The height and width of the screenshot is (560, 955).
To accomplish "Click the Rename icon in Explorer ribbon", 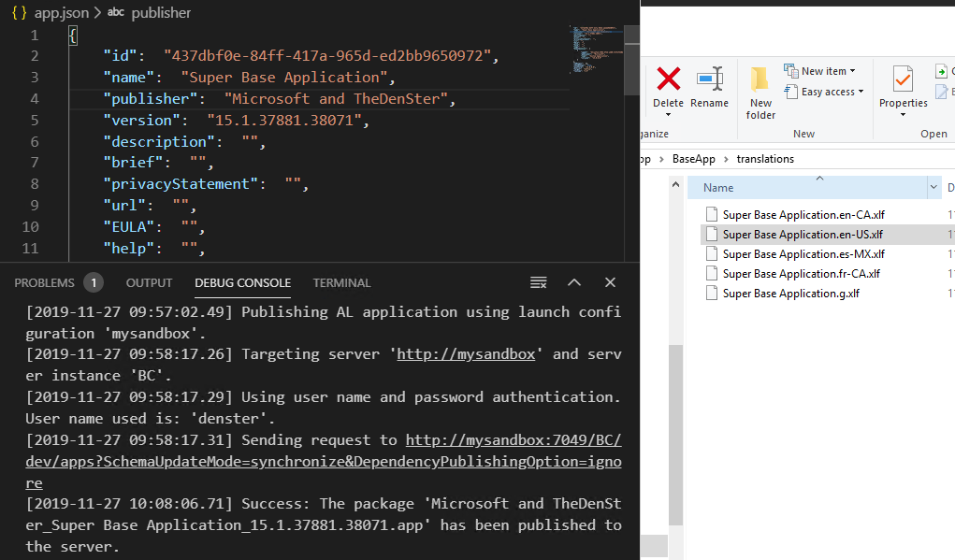I will click(710, 79).
